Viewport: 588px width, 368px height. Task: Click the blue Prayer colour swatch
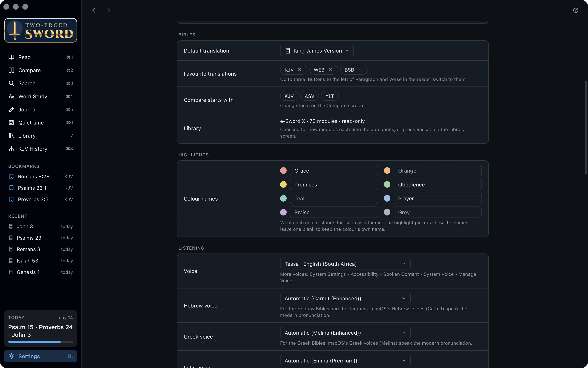coord(387,198)
